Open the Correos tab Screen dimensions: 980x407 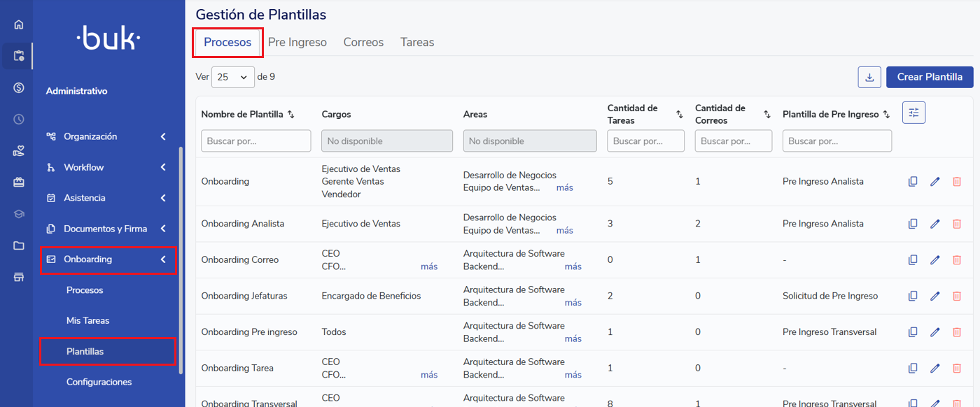[x=363, y=43]
